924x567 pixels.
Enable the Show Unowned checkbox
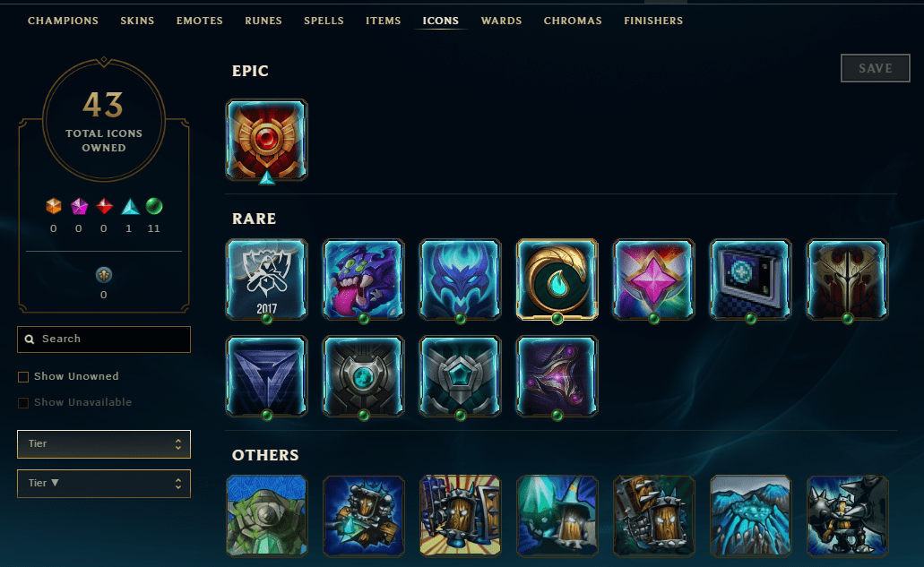pyautogui.click(x=23, y=377)
